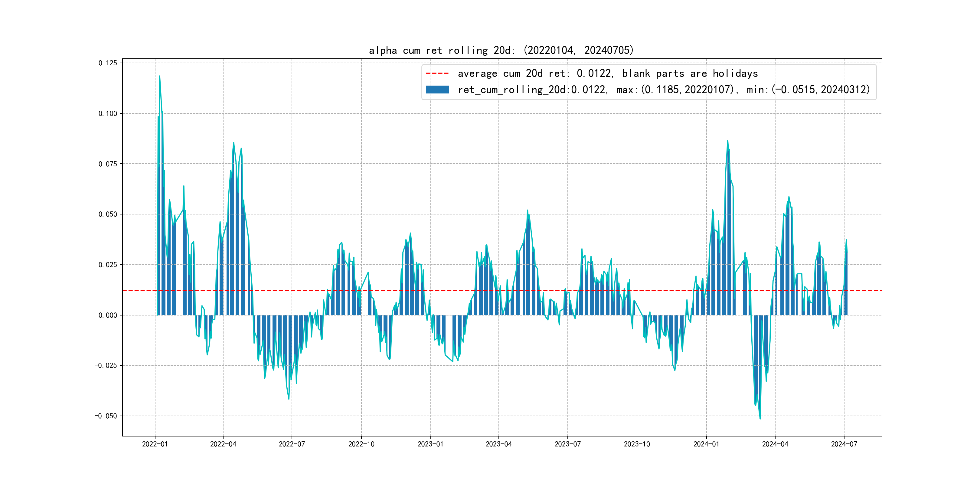Click the 2023-04 x-axis label

pyautogui.click(x=499, y=444)
